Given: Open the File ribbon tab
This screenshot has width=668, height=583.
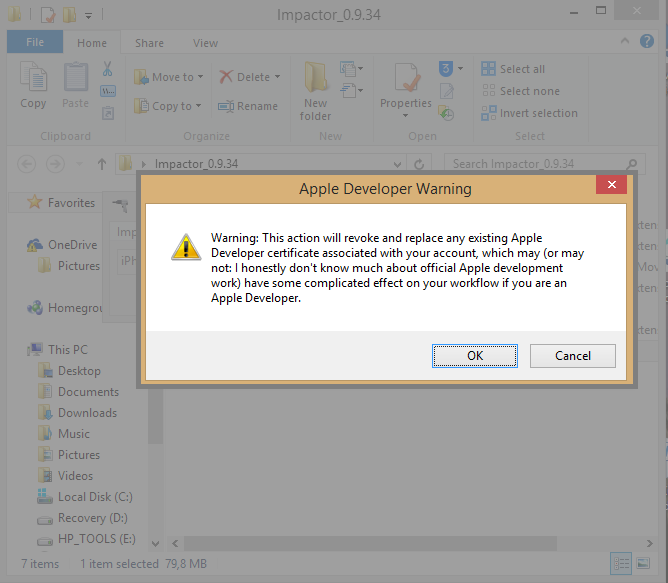Looking at the screenshot, I should (x=35, y=42).
